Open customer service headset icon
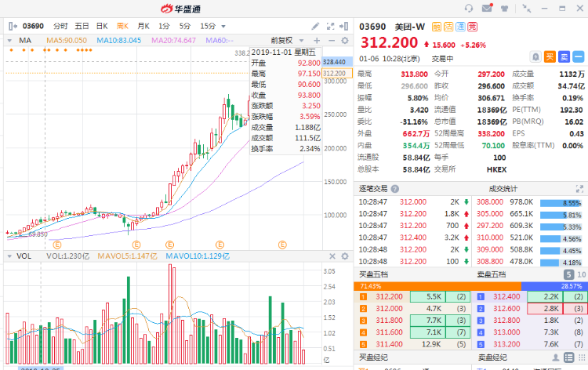The image size is (588, 370). coord(469,9)
